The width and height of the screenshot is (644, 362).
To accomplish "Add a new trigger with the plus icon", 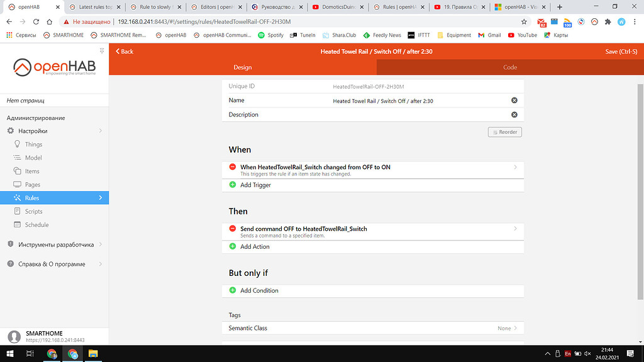I will click(233, 185).
